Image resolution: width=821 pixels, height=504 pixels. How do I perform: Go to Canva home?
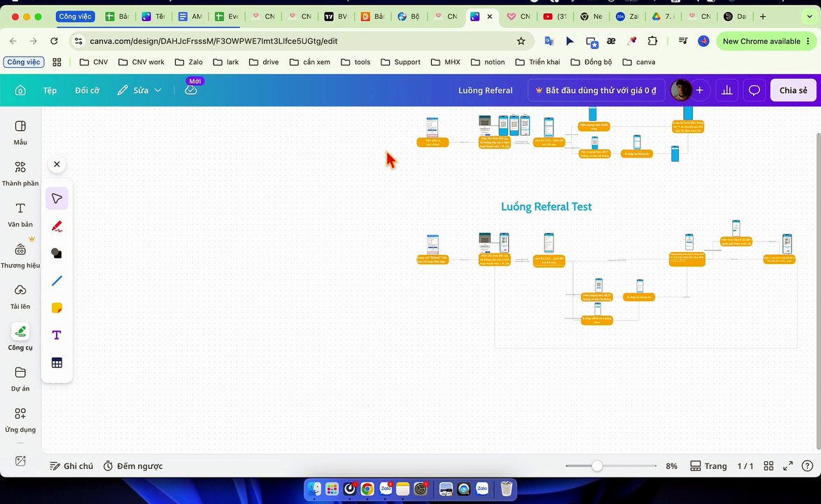(x=20, y=90)
